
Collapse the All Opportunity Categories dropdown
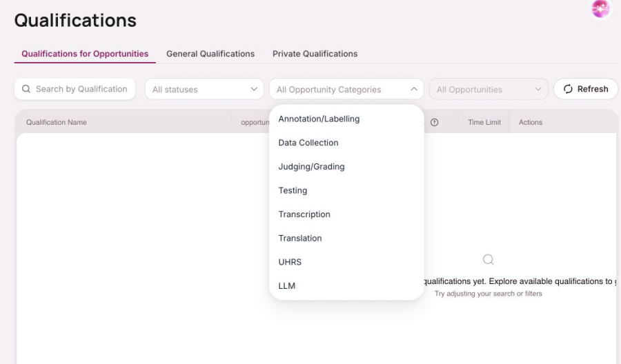346,90
